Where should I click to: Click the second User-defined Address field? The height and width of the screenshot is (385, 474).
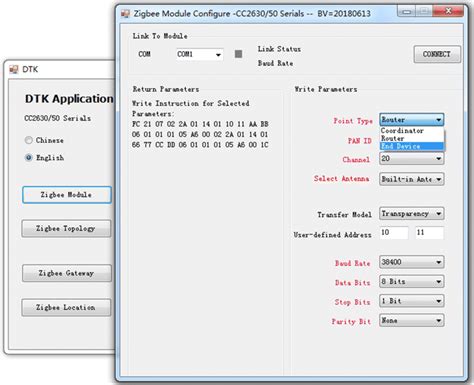[429, 233]
